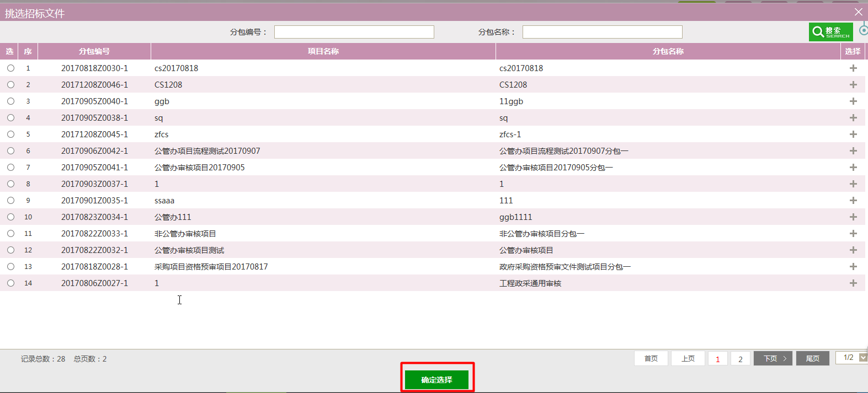Focus the 分包名称 search text box
Image resolution: width=868 pixels, height=393 pixels.
[602, 32]
